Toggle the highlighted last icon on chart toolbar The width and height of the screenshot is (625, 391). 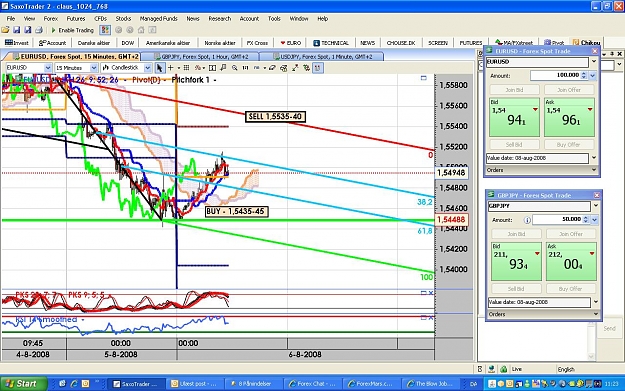pos(317,68)
